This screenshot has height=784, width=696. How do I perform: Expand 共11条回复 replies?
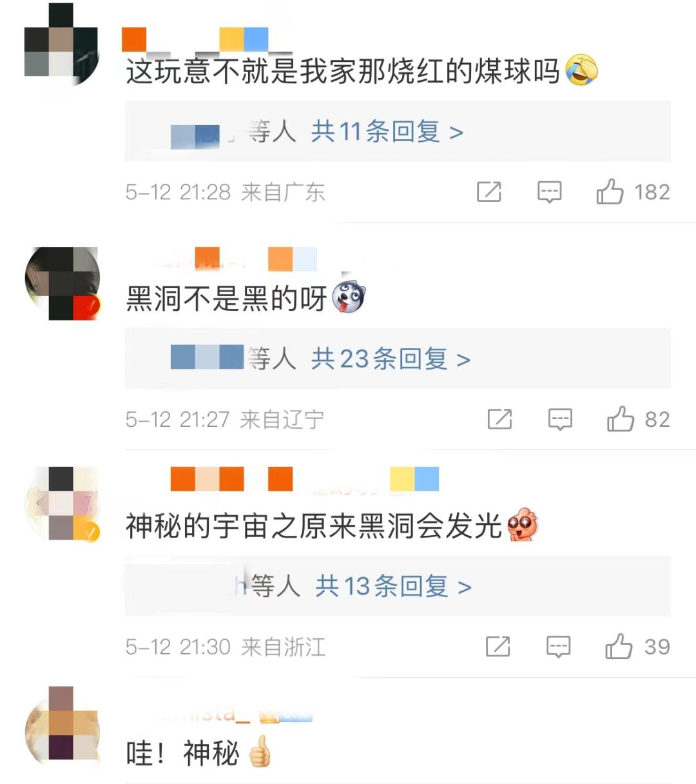387,132
